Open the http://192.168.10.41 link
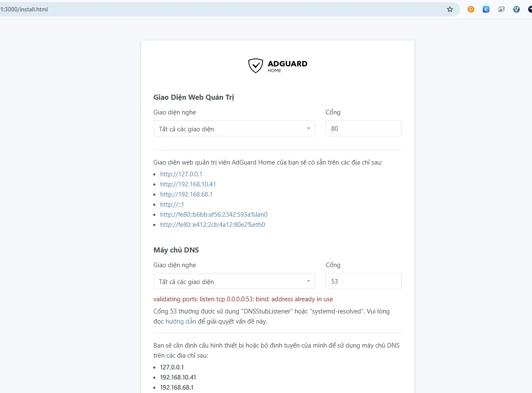Viewport: 532px width, 393px height. (188, 184)
